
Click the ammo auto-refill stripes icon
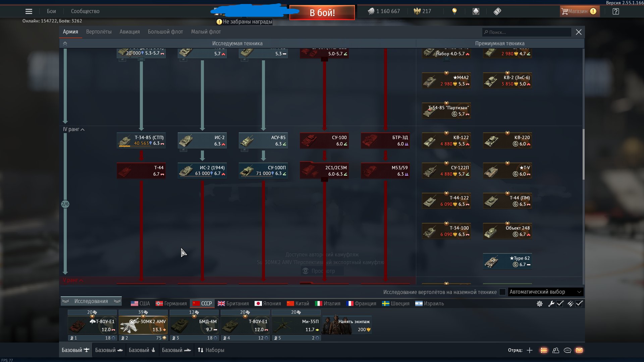(570, 304)
